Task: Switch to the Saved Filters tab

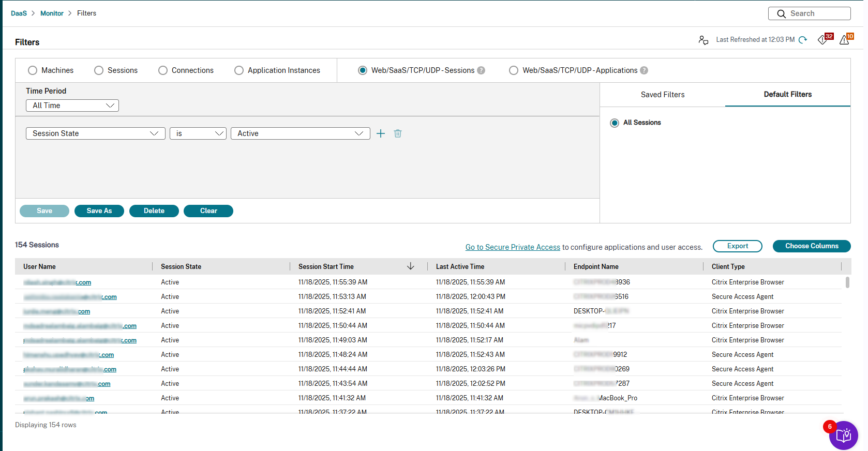Action: click(x=662, y=95)
